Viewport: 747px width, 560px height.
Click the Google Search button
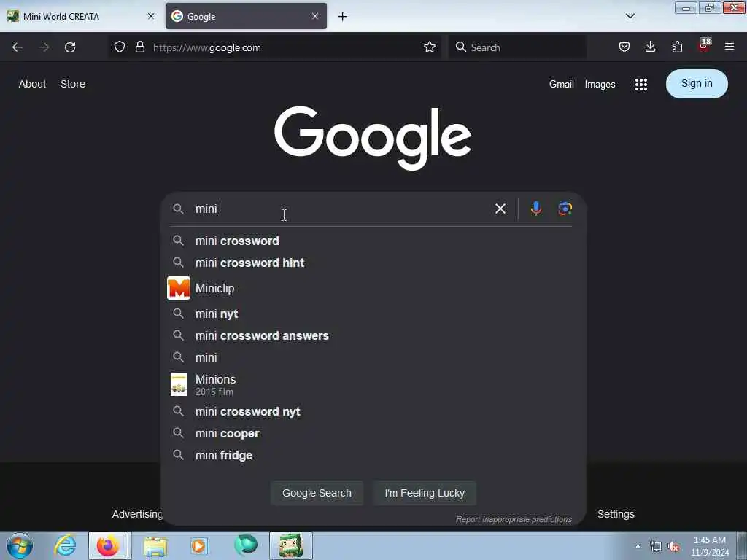point(317,493)
